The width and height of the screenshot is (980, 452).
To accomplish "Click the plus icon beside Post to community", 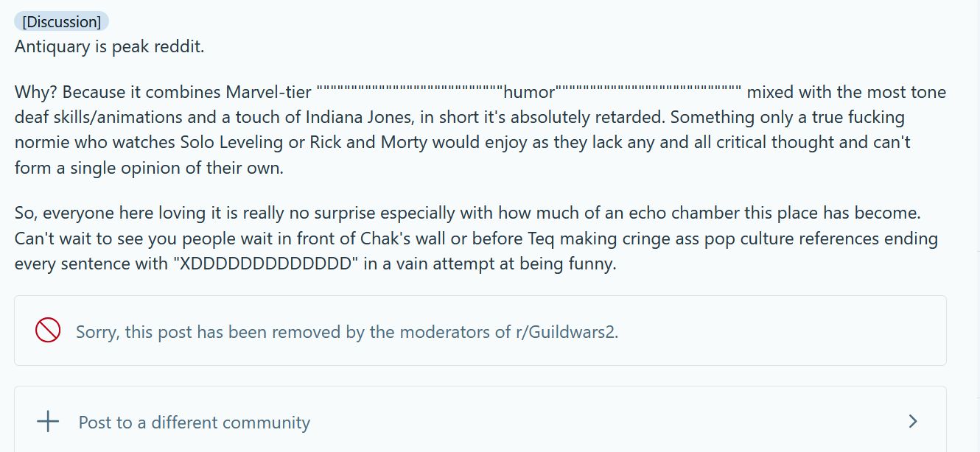I will coord(48,422).
